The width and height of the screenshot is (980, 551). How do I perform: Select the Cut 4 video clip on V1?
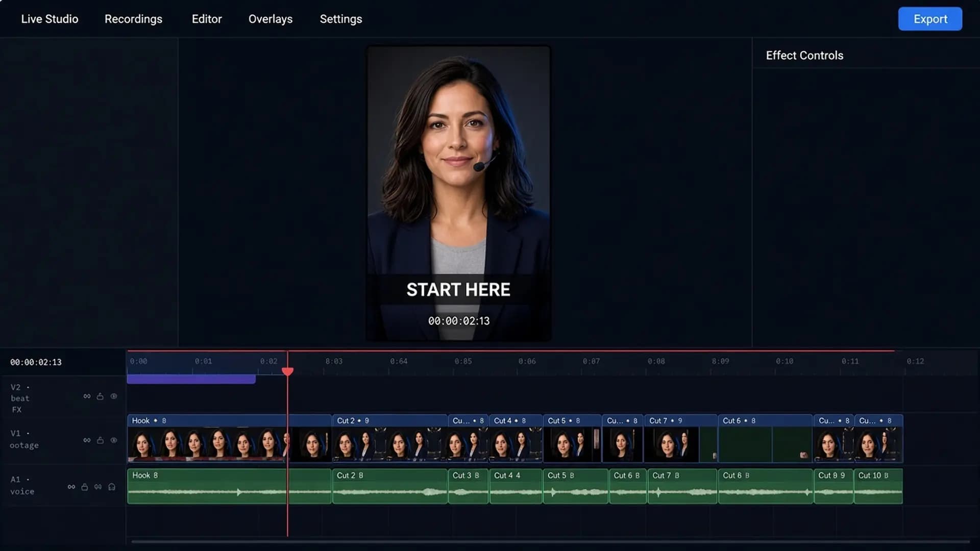pos(516,439)
